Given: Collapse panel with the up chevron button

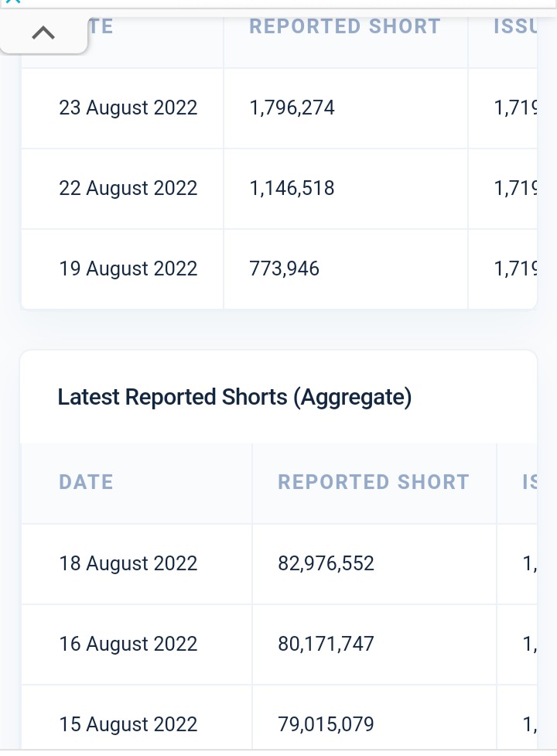Looking at the screenshot, I should [x=43, y=32].
